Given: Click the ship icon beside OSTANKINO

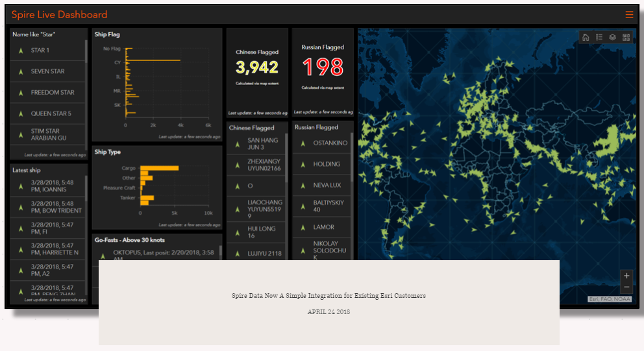Looking at the screenshot, I should pos(303,143).
